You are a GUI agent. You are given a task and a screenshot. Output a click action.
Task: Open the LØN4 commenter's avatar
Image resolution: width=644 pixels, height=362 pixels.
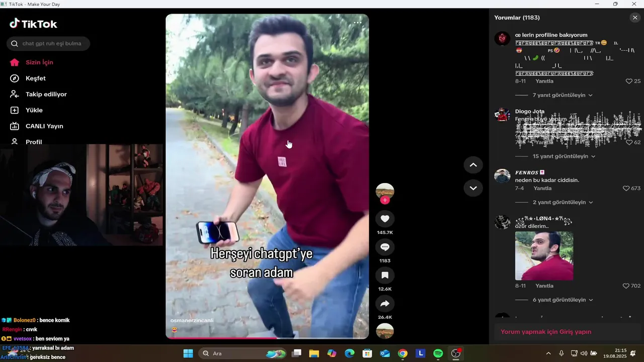pos(502,222)
